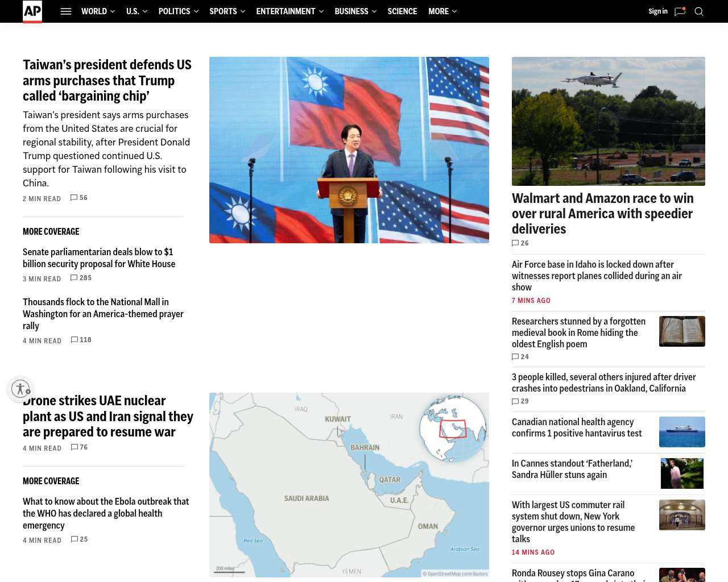Open the AP logo home link

click(x=32, y=11)
